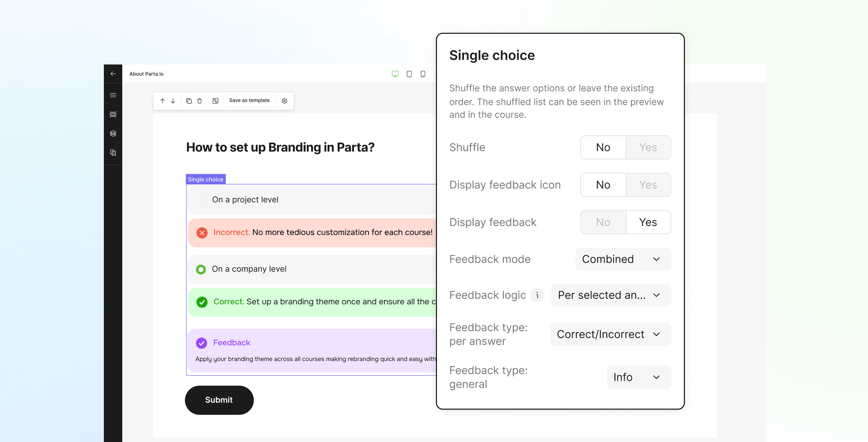The height and width of the screenshot is (442, 868).
Task: Switch to the tablet preview icon
Action: pos(409,74)
